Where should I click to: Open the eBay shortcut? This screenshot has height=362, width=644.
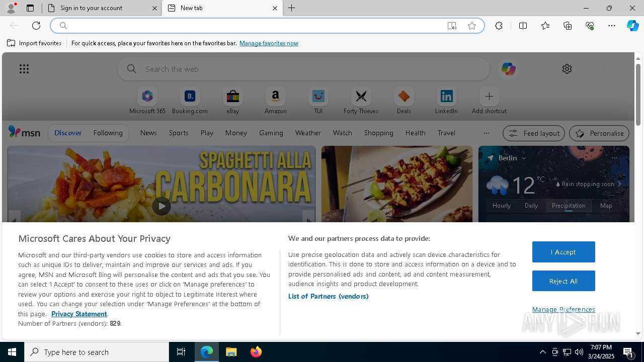(232, 101)
